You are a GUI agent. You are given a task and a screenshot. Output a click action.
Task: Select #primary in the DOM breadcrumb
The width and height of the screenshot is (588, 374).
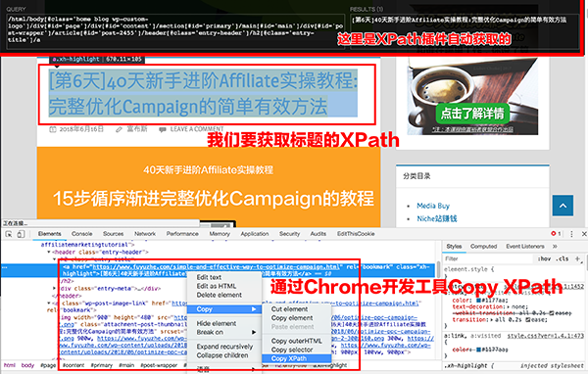click(x=101, y=365)
